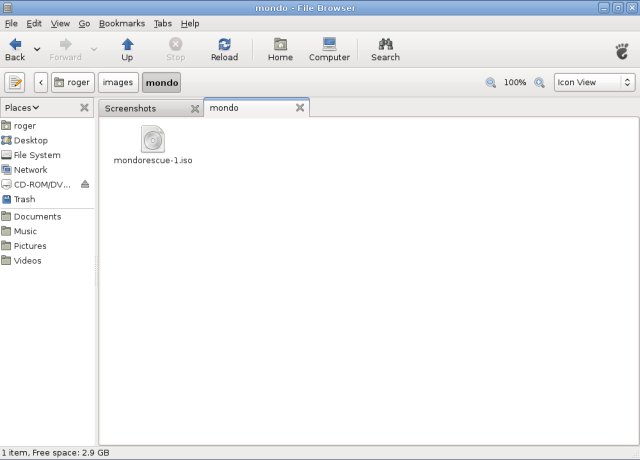640x460 pixels.
Task: Open the window menu icon in title bar
Action: (x=7, y=7)
